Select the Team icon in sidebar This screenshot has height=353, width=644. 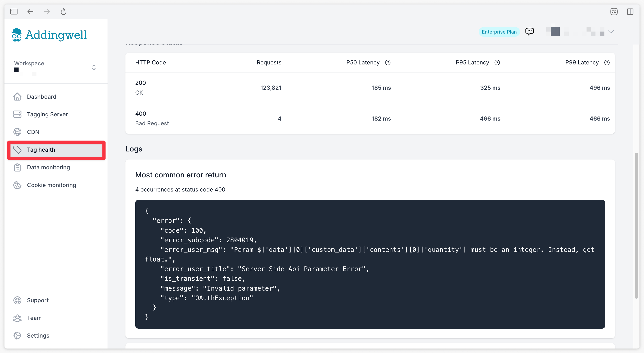17,318
